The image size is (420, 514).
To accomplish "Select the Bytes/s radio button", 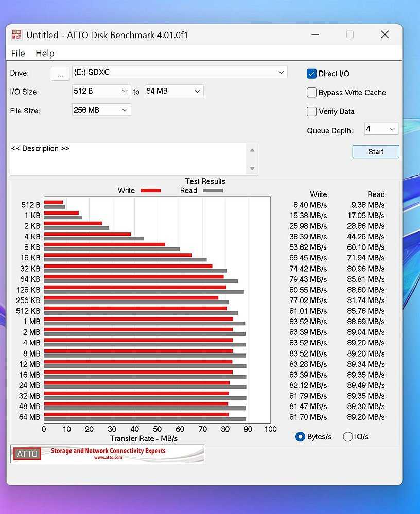I will pyautogui.click(x=301, y=437).
